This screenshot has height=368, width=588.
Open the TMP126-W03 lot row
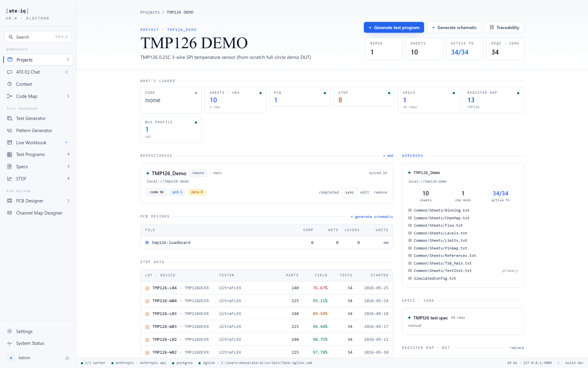click(x=267, y=326)
